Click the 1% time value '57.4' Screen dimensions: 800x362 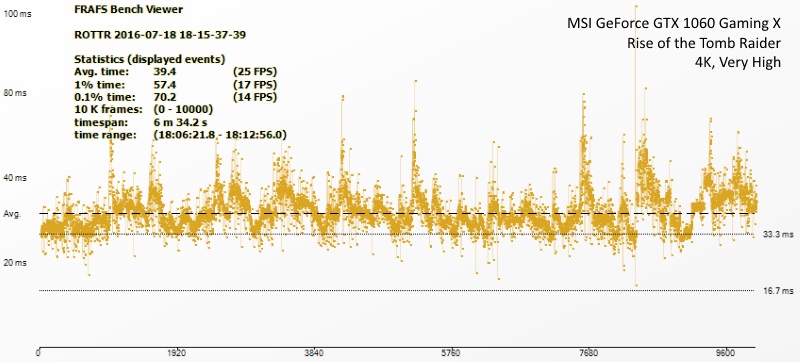click(166, 84)
